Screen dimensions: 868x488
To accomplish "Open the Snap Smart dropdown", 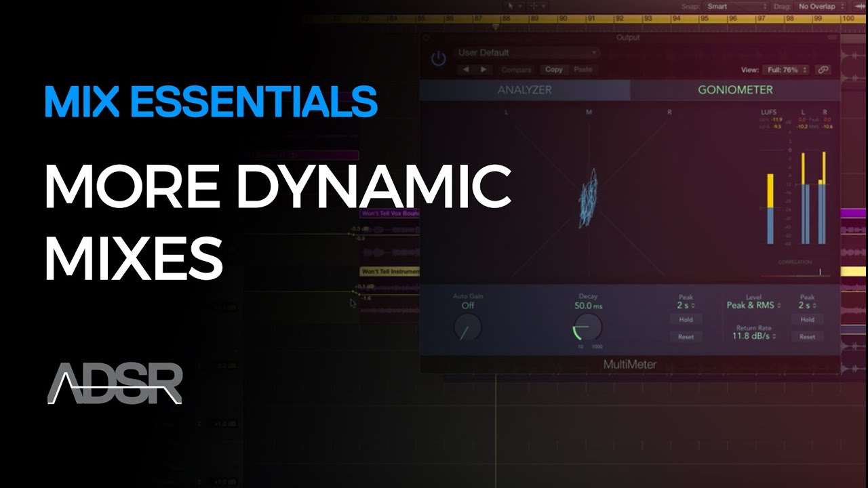I will click(x=736, y=6).
